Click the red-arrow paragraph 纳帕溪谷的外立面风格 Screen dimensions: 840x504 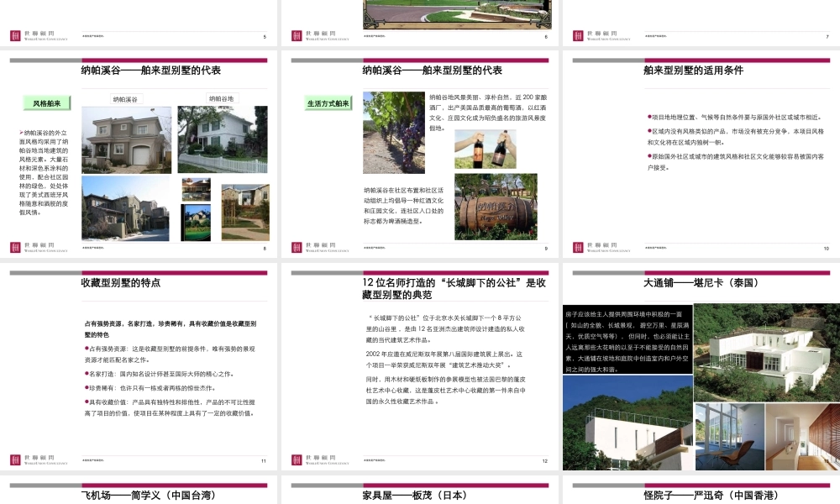point(44,172)
